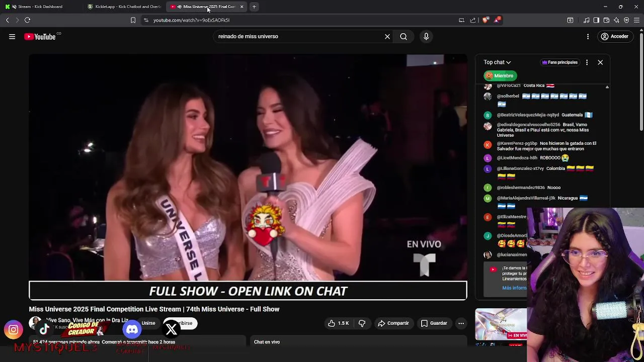
Task: Toggle the browser sidebar panel icon
Action: pos(596,20)
